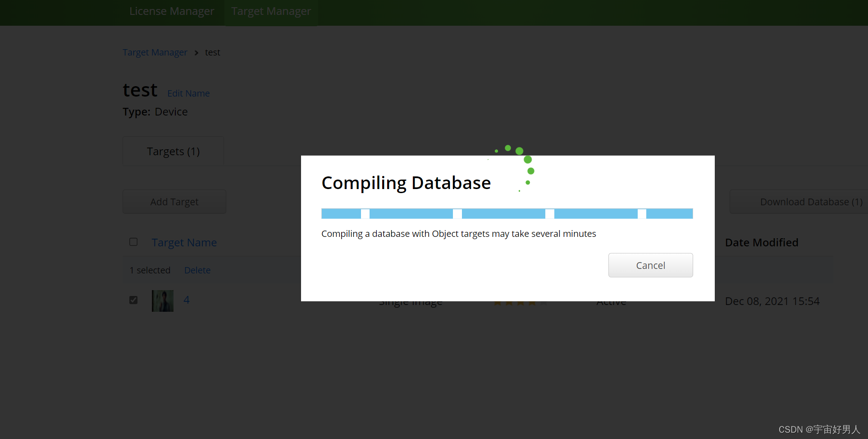Click the Compiling Database heading
868x439 pixels.
[406, 183]
